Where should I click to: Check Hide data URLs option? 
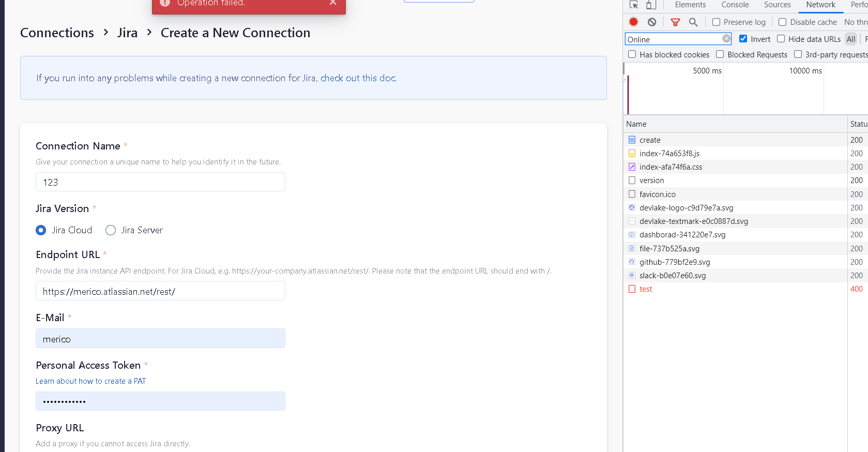point(781,39)
